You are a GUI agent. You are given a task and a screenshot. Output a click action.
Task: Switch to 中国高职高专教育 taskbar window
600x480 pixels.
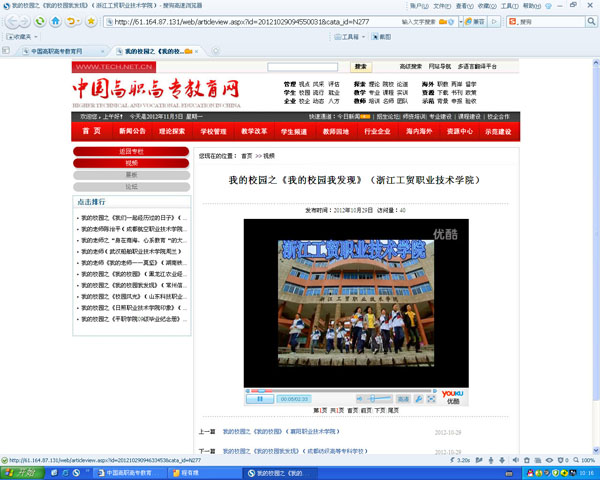[129, 473]
